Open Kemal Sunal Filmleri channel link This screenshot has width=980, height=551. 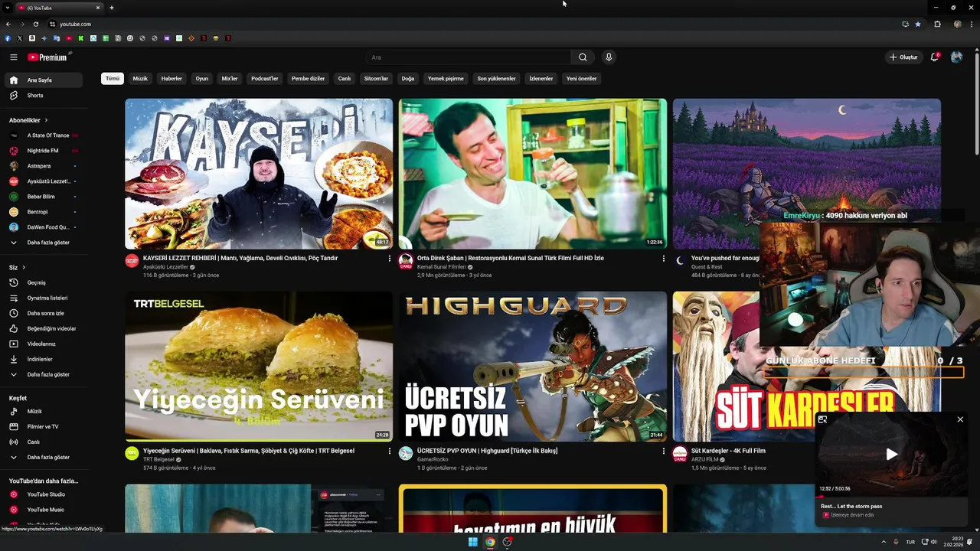[441, 267]
